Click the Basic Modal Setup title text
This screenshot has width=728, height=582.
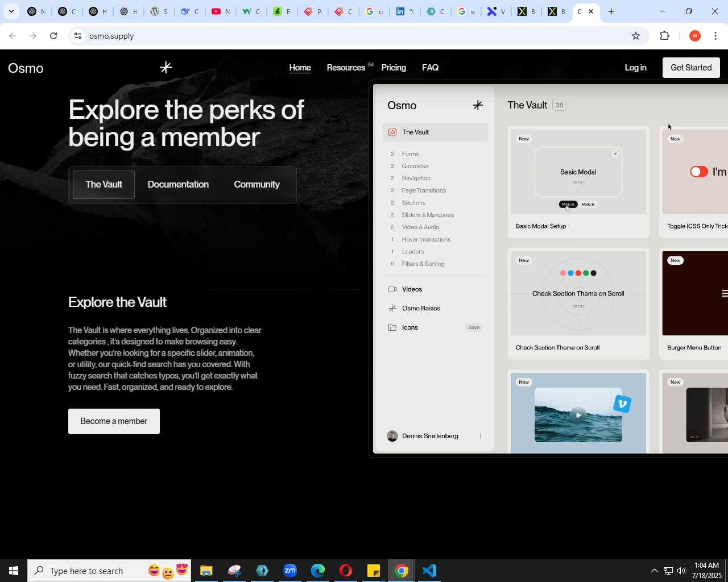tap(541, 226)
